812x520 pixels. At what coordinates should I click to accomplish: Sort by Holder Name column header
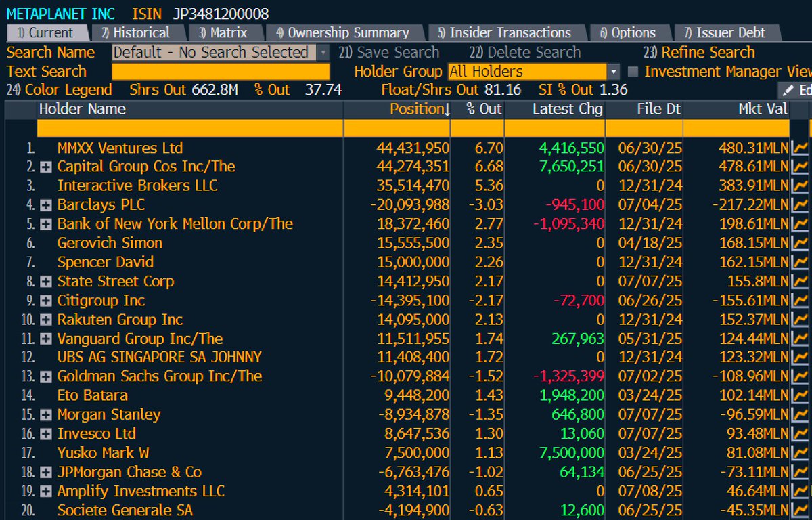point(190,109)
